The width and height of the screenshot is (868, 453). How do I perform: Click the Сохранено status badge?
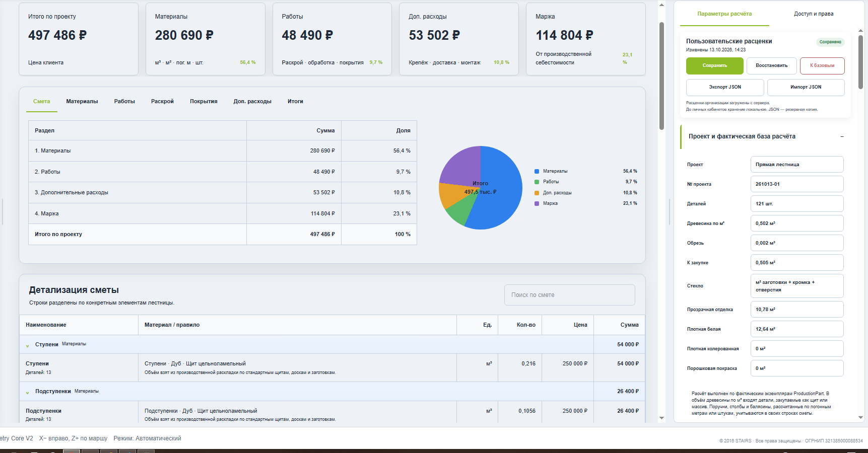830,42
